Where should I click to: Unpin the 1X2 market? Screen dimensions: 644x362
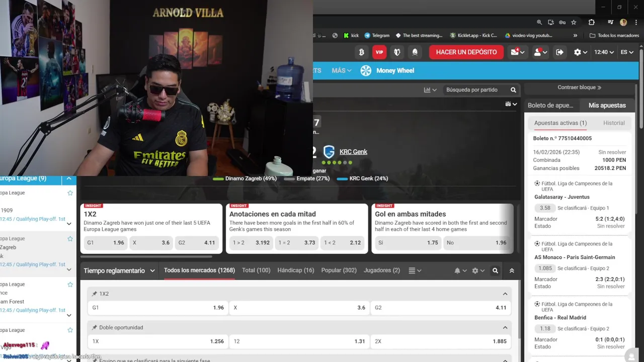94,294
